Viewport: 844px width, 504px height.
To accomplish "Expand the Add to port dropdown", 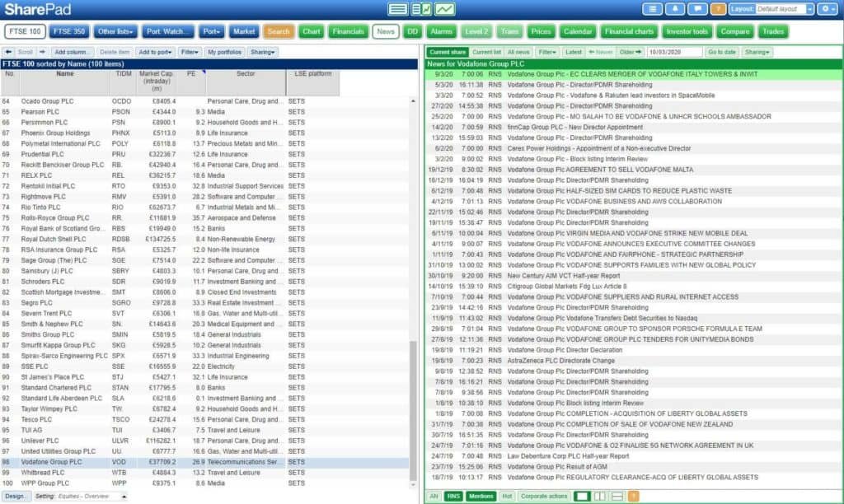I will (155, 52).
